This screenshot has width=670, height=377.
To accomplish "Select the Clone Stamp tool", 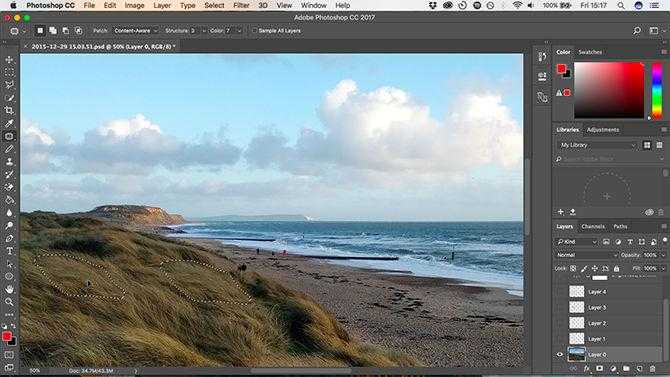I will point(9,162).
